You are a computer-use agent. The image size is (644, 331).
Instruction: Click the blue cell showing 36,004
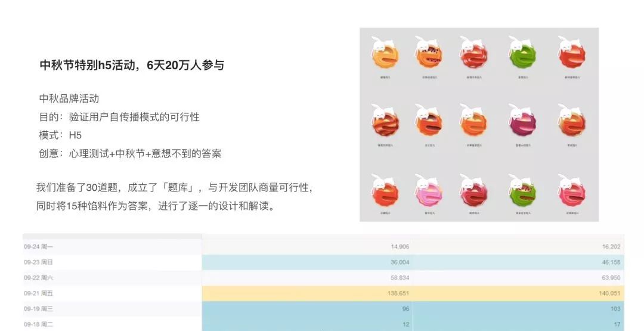coord(307,262)
